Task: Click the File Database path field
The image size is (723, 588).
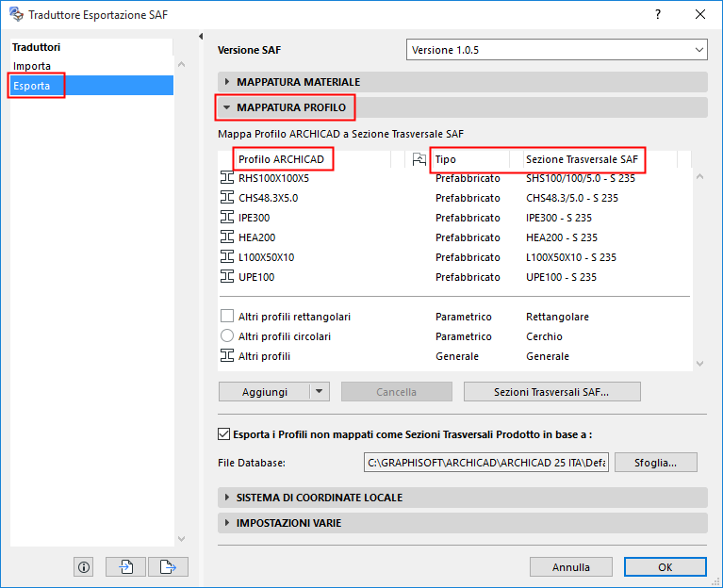Action: [x=486, y=462]
